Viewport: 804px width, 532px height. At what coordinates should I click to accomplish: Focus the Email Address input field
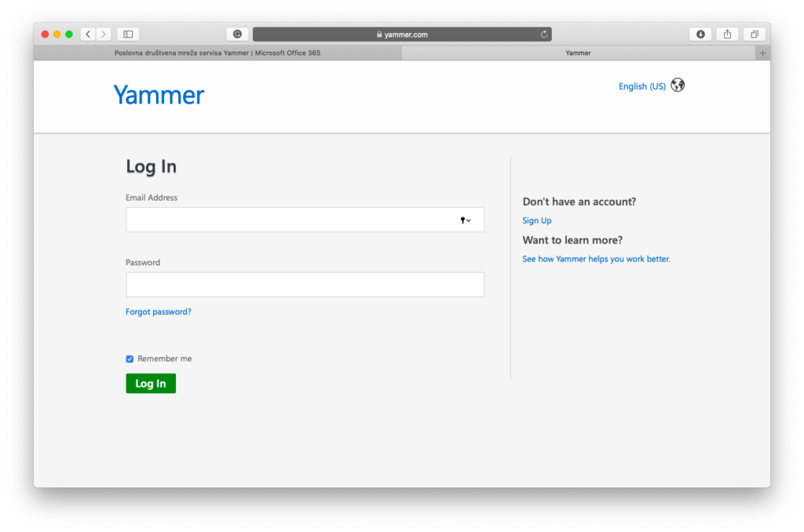pyautogui.click(x=291, y=220)
